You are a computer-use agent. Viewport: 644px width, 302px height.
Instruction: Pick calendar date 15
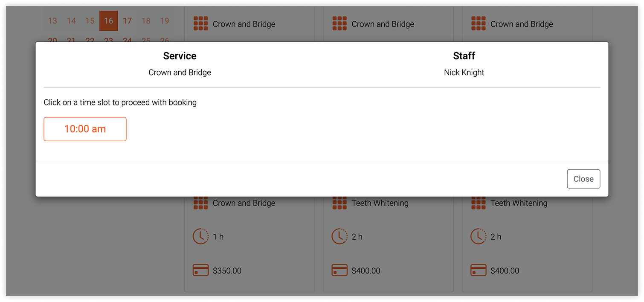(x=90, y=21)
